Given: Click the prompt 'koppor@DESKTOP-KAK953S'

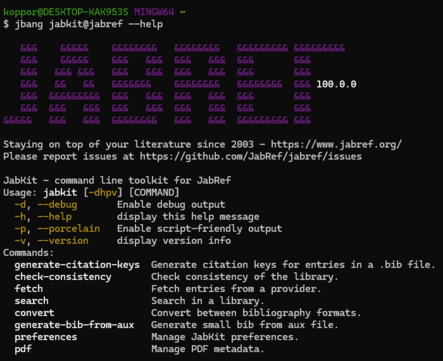Looking at the screenshot, I should click(x=66, y=12).
